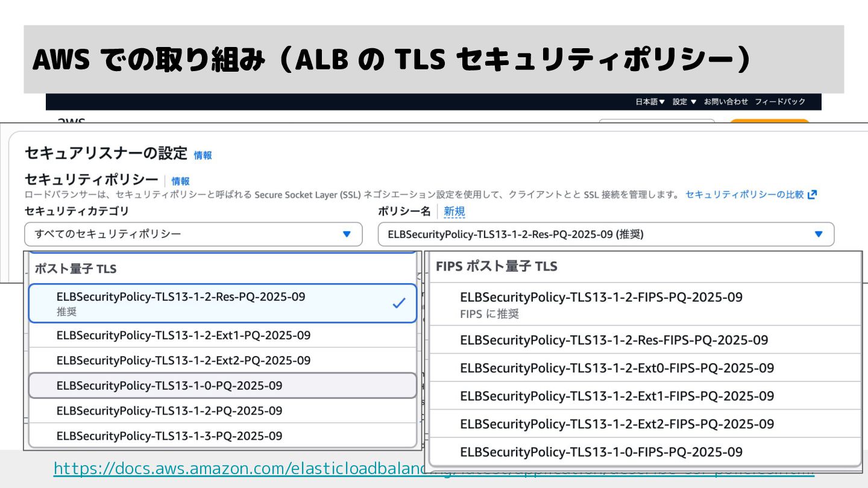The image size is (868, 488).
Task: Open the 設定 menu in top bar
Action: click(684, 102)
